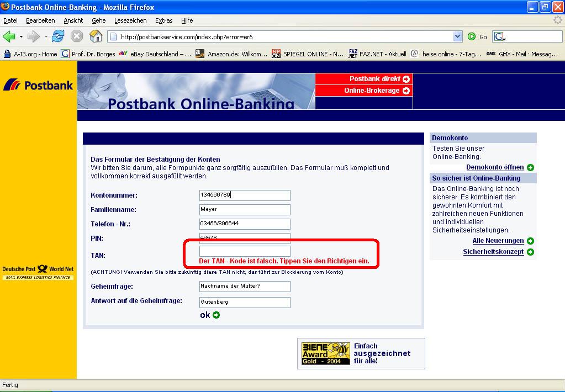Open the Datei menu
Image resolution: width=565 pixels, height=392 pixels.
point(10,20)
